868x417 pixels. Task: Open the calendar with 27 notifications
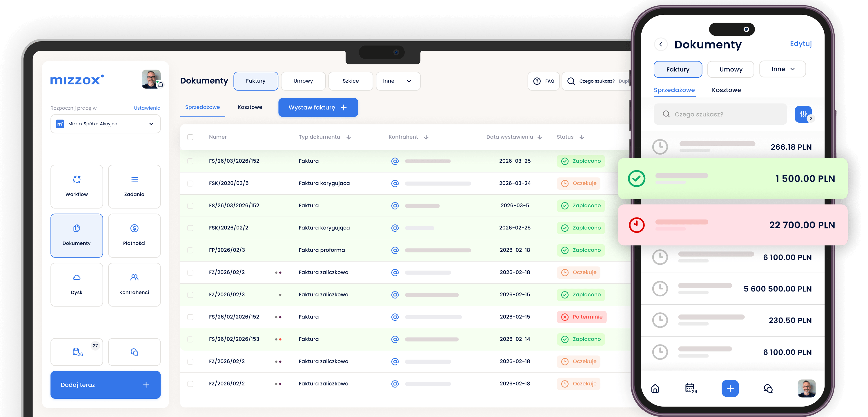pyautogui.click(x=77, y=351)
